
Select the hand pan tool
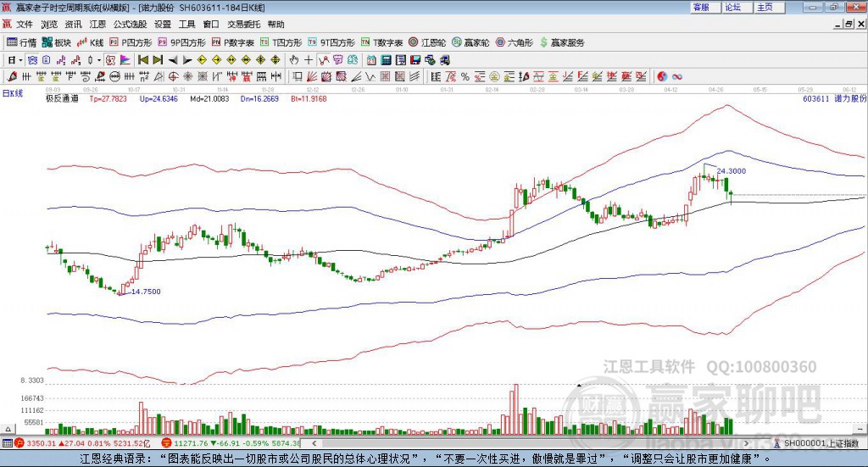tap(294, 60)
